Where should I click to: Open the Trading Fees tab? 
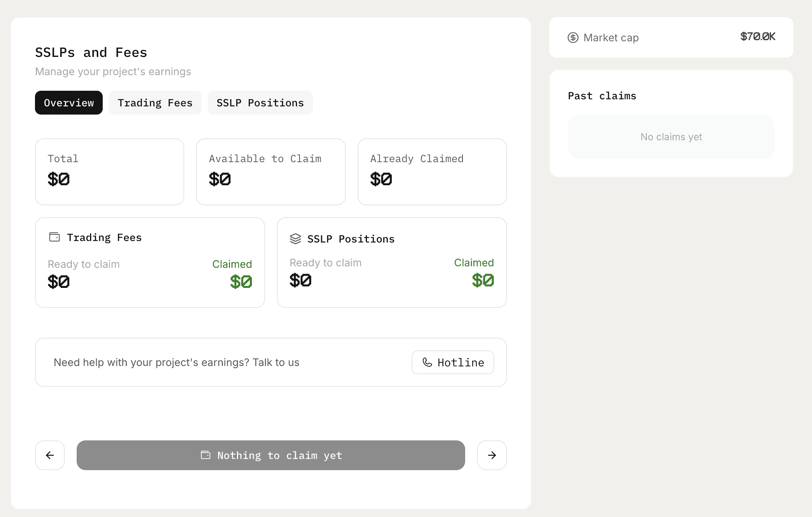point(155,103)
